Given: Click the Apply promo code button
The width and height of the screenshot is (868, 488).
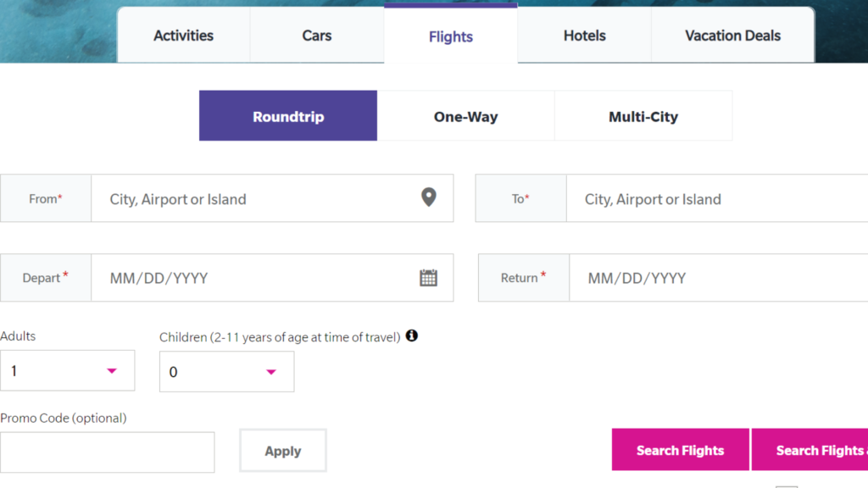Looking at the screenshot, I should pyautogui.click(x=283, y=451).
